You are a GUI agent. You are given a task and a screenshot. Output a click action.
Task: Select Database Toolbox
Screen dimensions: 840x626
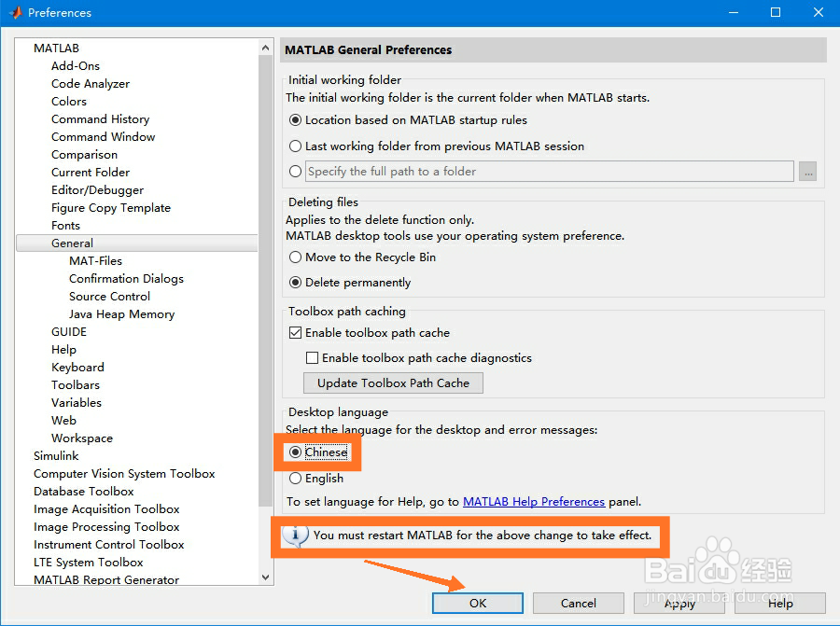coord(84,491)
